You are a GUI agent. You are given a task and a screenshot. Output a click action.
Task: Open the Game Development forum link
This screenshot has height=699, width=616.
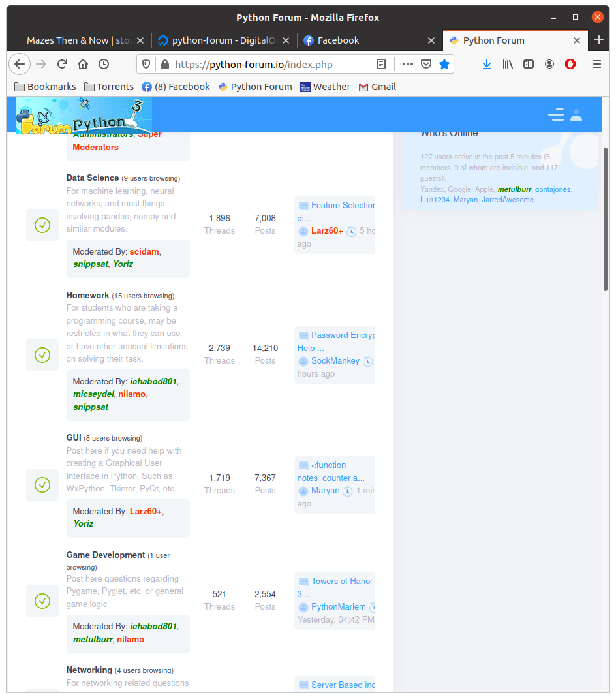(106, 555)
